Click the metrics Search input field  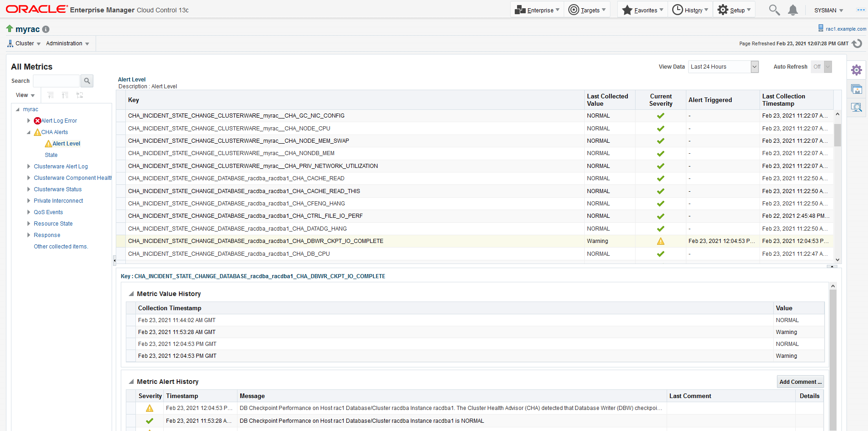[x=56, y=81]
